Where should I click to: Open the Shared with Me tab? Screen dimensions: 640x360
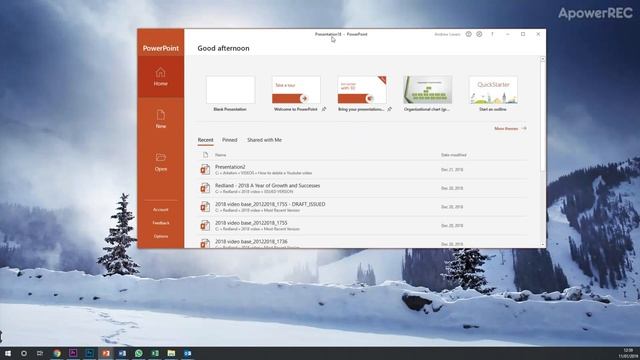pyautogui.click(x=264, y=140)
